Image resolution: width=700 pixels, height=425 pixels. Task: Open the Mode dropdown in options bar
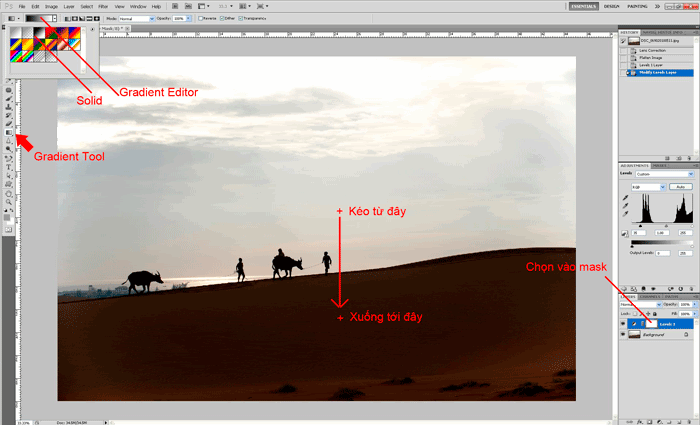[x=137, y=19]
